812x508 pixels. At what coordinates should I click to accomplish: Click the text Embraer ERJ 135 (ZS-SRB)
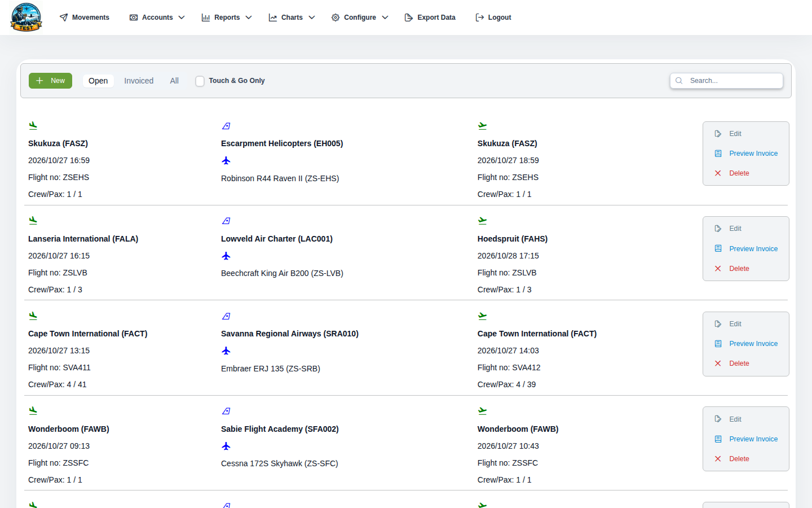point(271,369)
